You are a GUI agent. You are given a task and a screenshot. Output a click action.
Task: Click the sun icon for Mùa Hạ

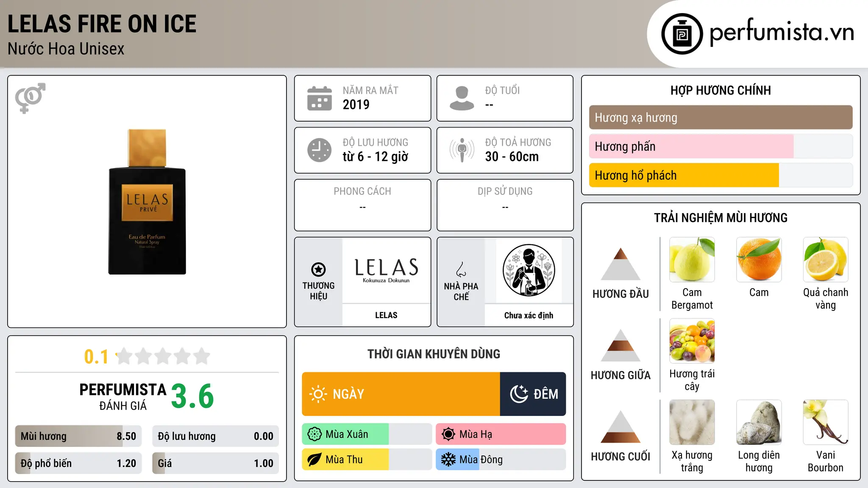pos(448,434)
